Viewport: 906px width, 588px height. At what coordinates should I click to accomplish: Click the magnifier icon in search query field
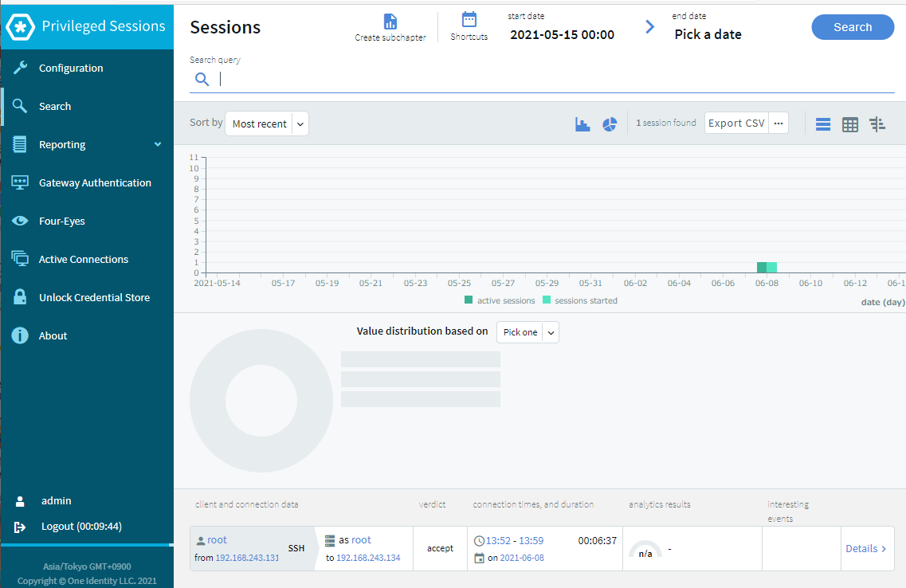[x=202, y=79]
